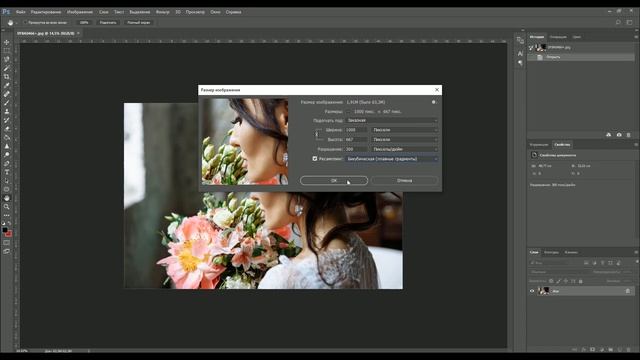
Task: Toggle the Ресамплинг checkbox
Action: 315,159
